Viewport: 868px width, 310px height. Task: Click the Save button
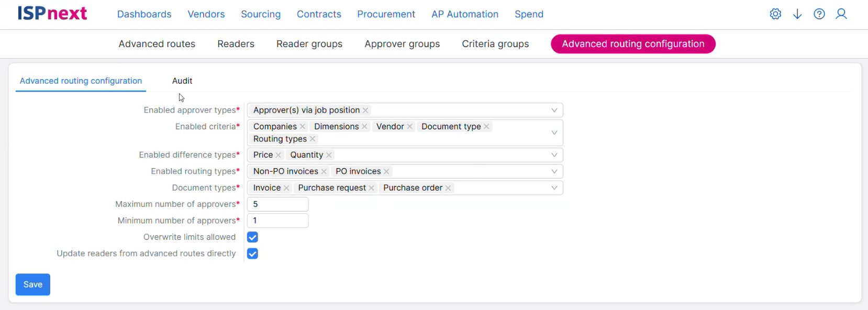point(33,284)
